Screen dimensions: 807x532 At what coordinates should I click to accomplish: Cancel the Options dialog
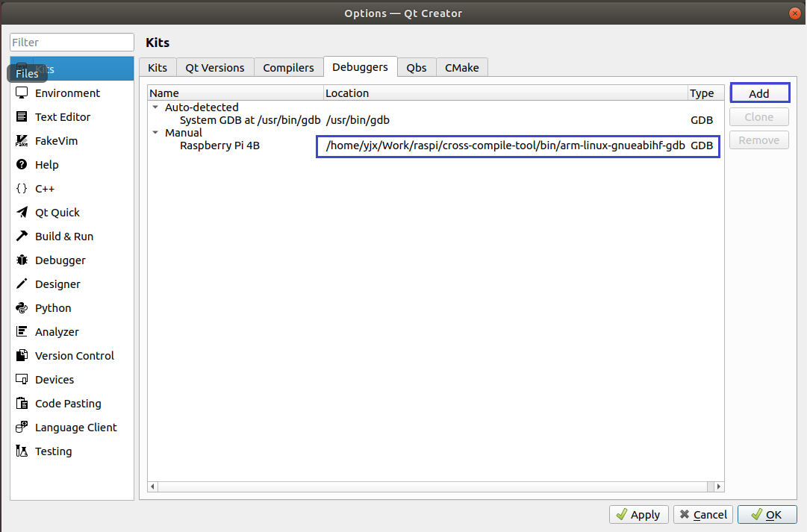[703, 515]
